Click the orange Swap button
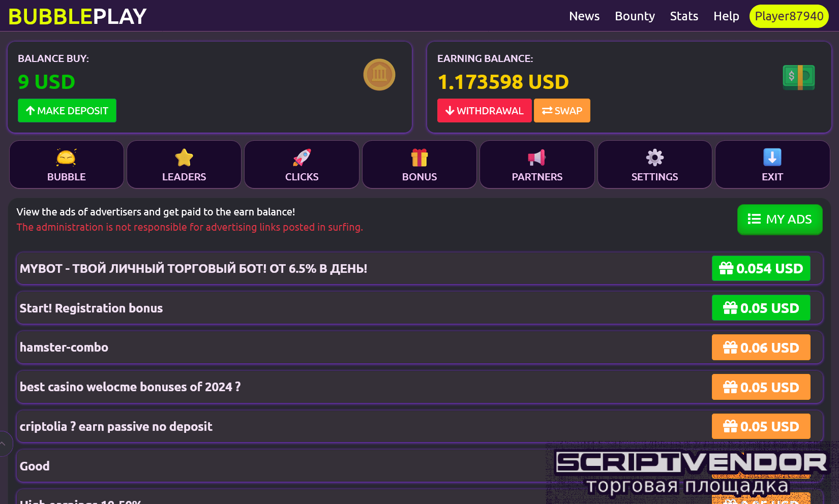The height and width of the screenshot is (504, 839). 562,111
